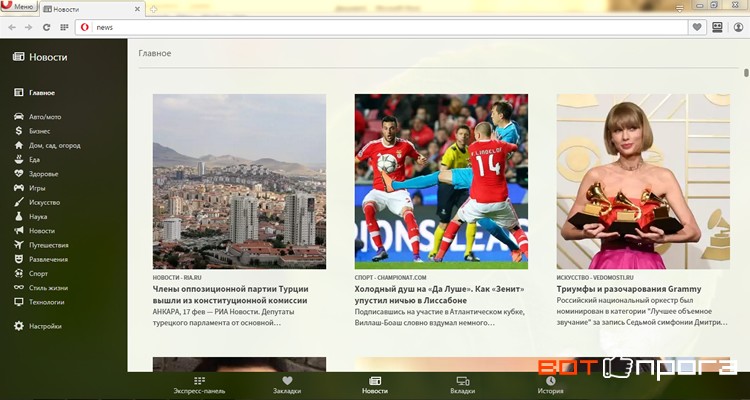Viewport: 750px width, 400px height.
Task: Click the mask icon for Развлечения
Action: click(19, 259)
